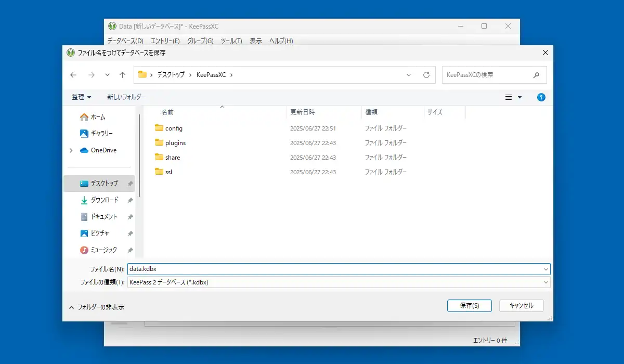
Task: Click the pin icon beside ドキュメント
Action: click(130, 217)
